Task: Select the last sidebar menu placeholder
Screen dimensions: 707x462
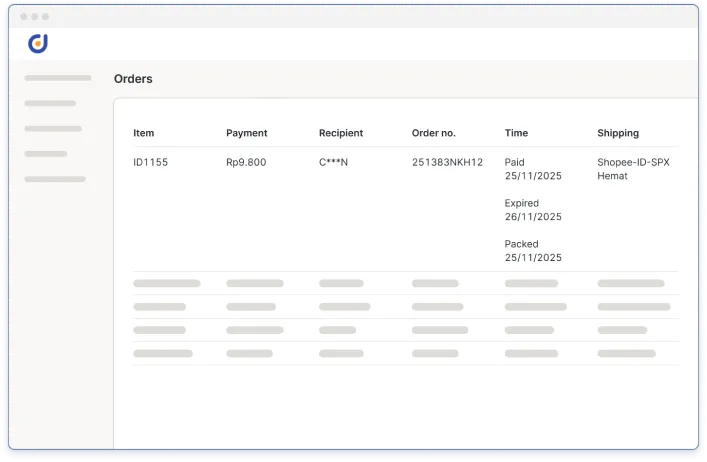Action: (54, 179)
